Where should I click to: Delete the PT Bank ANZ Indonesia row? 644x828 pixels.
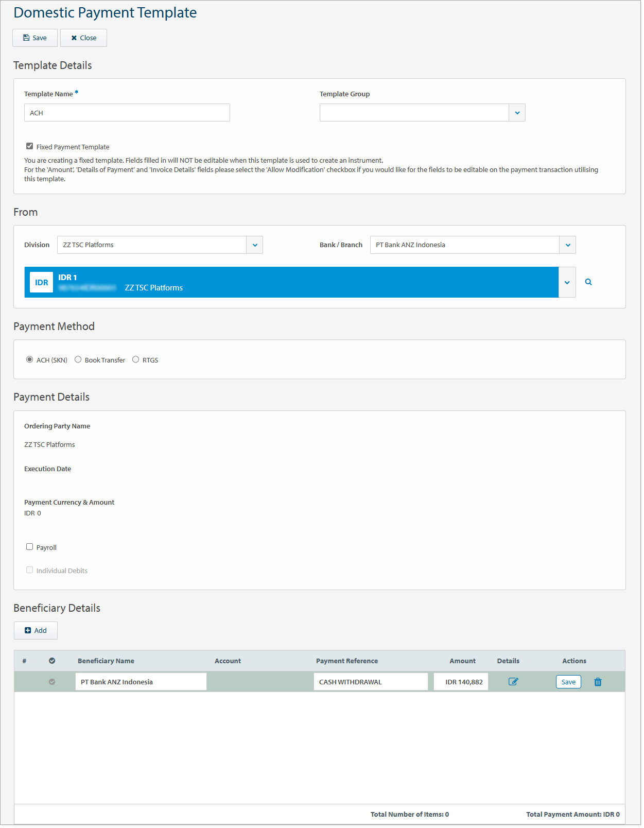(598, 682)
